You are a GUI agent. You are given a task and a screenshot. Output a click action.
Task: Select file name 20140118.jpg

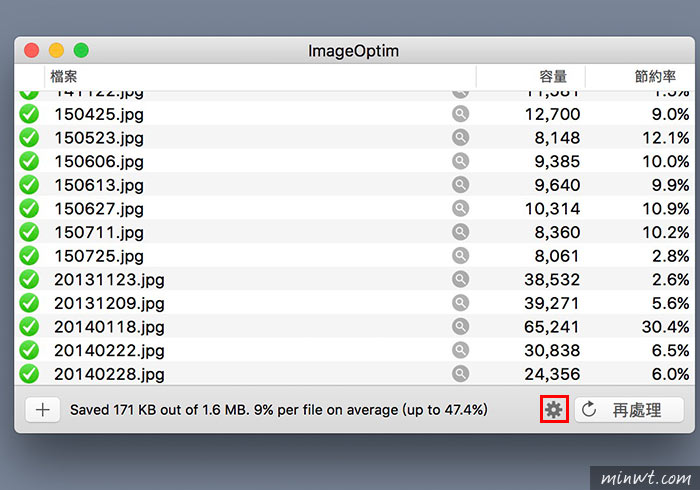tap(109, 328)
